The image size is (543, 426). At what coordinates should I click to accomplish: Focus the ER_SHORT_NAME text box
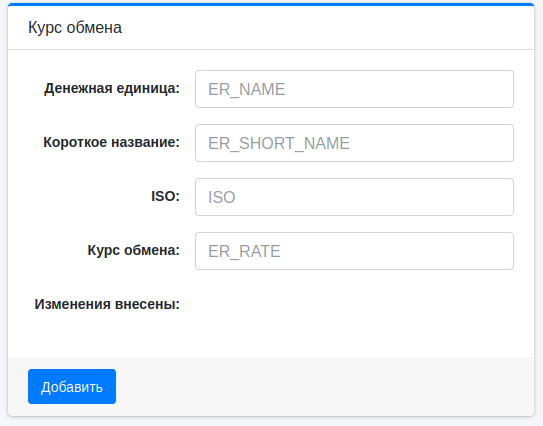pyautogui.click(x=354, y=143)
